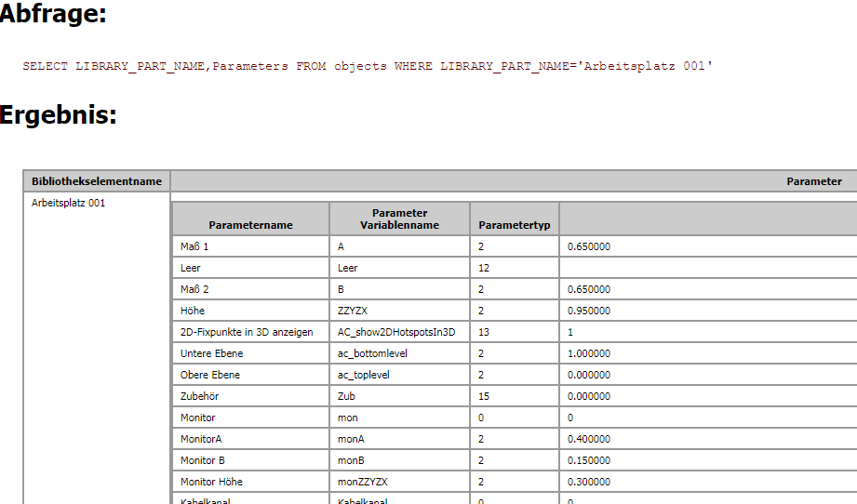Click the 'Parametertyp' column header

tap(515, 219)
